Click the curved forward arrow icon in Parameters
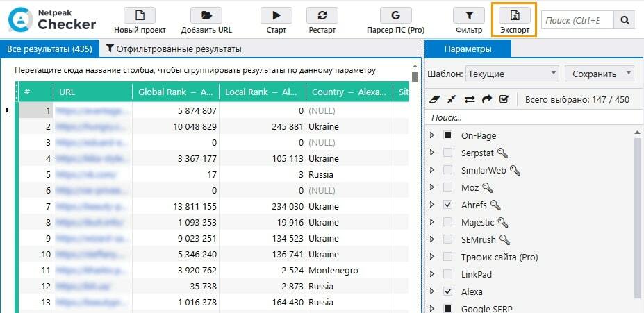644x313 pixels. 487,100
